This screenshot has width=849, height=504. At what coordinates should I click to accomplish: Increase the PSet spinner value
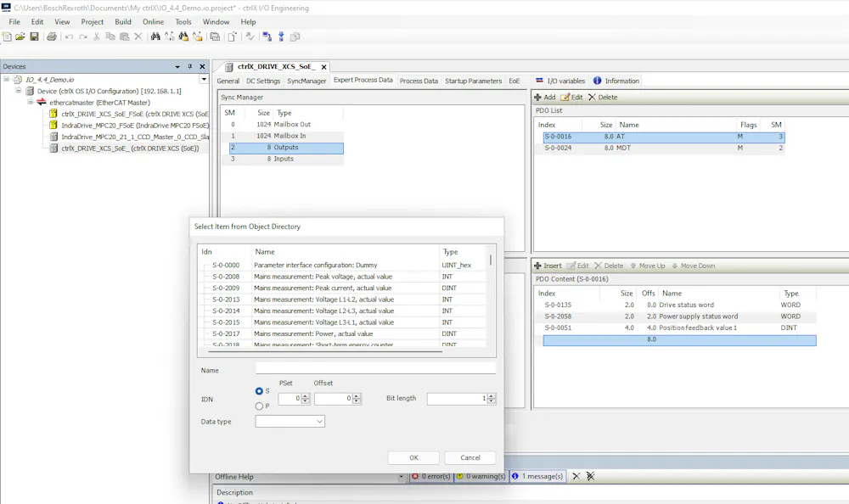coord(306,396)
